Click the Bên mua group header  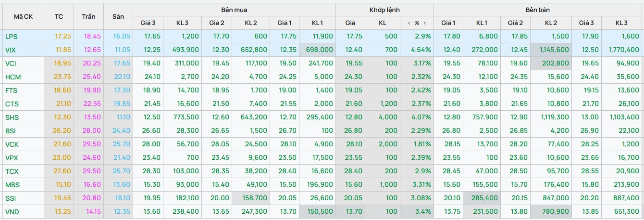[x=235, y=10]
